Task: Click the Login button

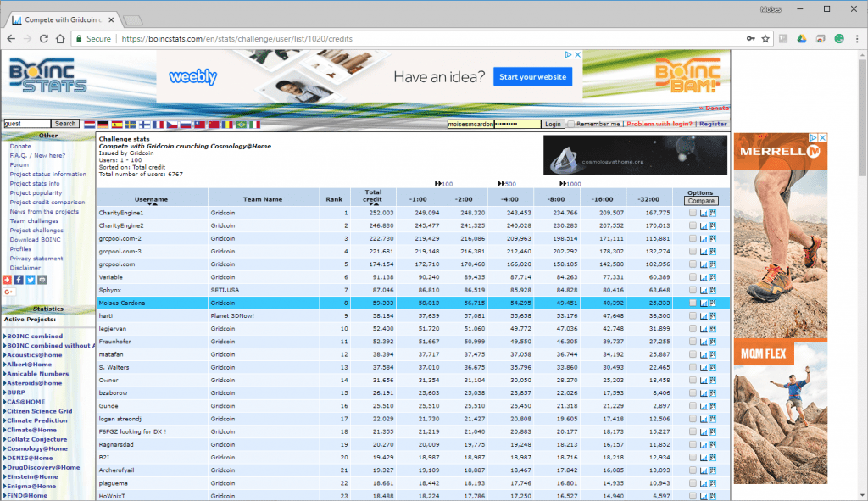Action: tap(553, 125)
